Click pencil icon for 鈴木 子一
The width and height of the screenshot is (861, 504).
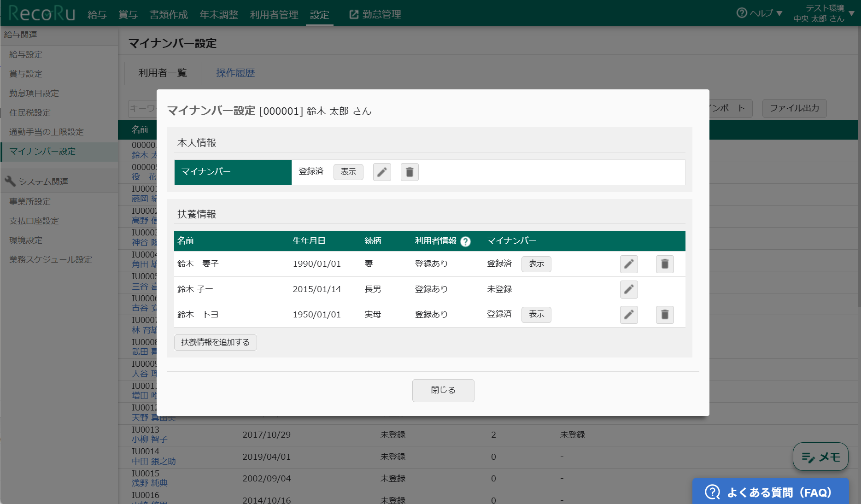coord(629,289)
